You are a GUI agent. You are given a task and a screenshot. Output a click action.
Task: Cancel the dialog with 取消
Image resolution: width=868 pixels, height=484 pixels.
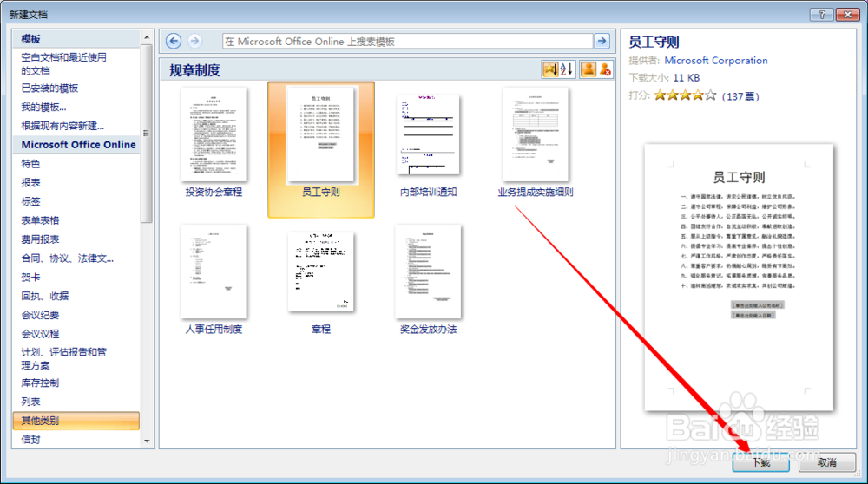pos(827,462)
